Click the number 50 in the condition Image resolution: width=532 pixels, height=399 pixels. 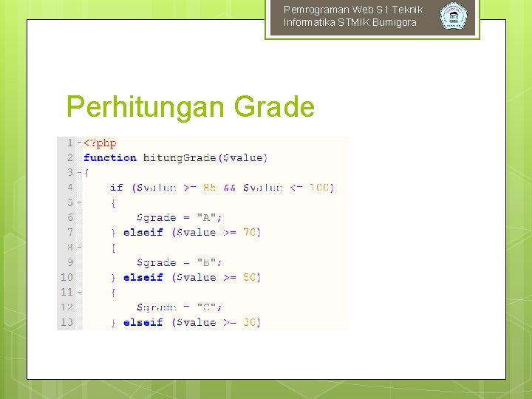[x=250, y=278]
